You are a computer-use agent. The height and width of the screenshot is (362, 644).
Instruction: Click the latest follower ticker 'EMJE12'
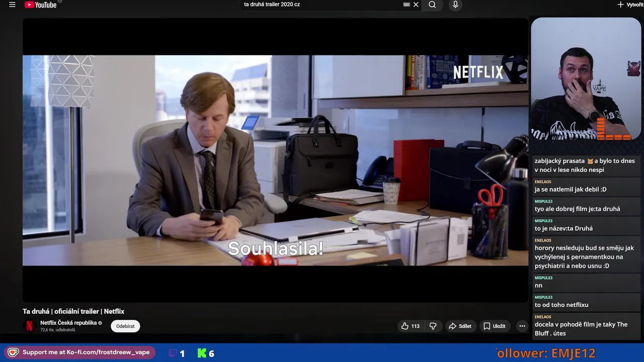[x=574, y=353]
